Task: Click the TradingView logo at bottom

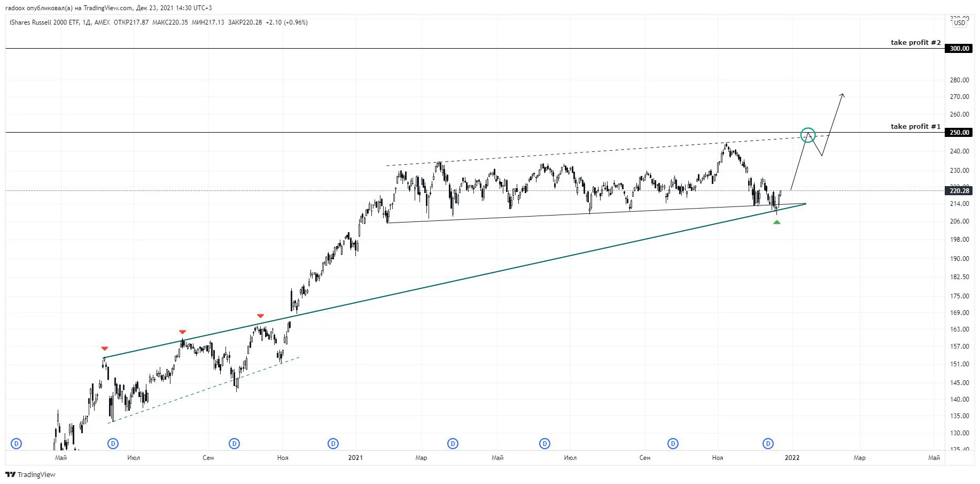Action: [30, 474]
